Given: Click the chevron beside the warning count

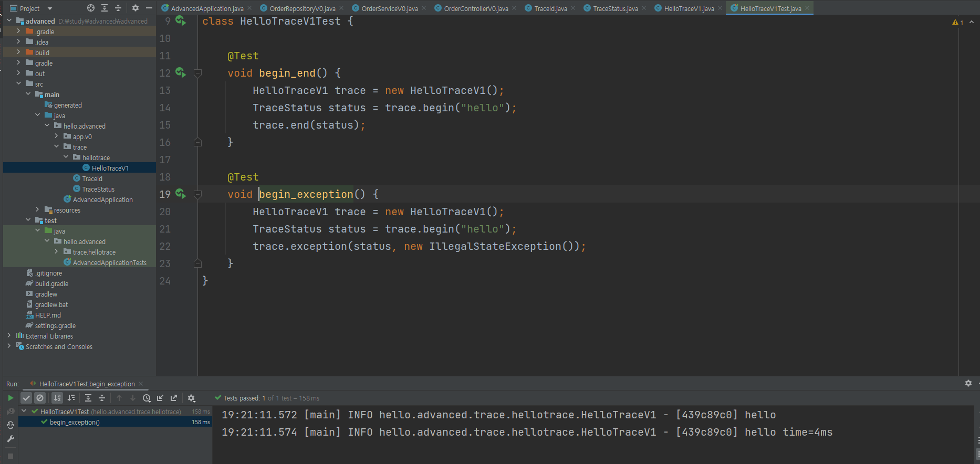Looking at the screenshot, I should (x=972, y=22).
